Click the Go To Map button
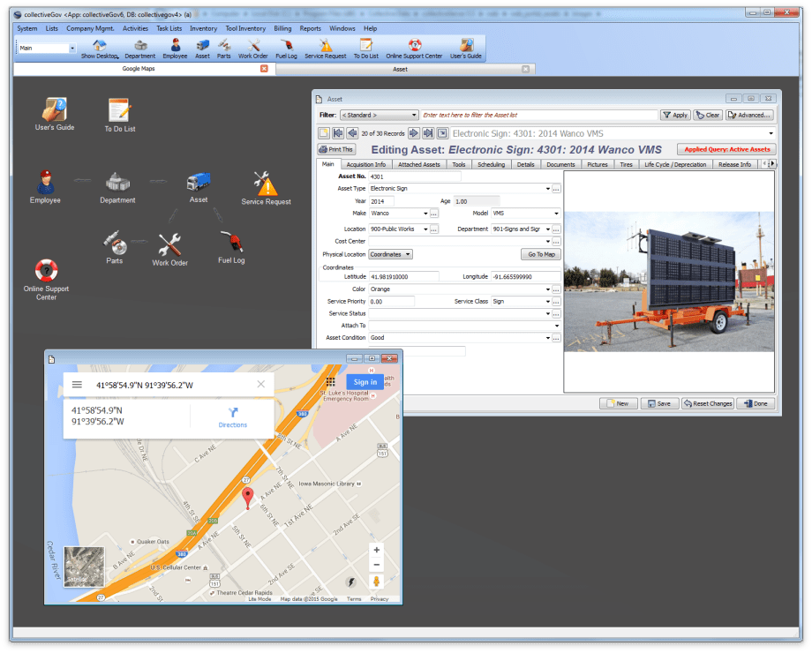 [x=541, y=254]
